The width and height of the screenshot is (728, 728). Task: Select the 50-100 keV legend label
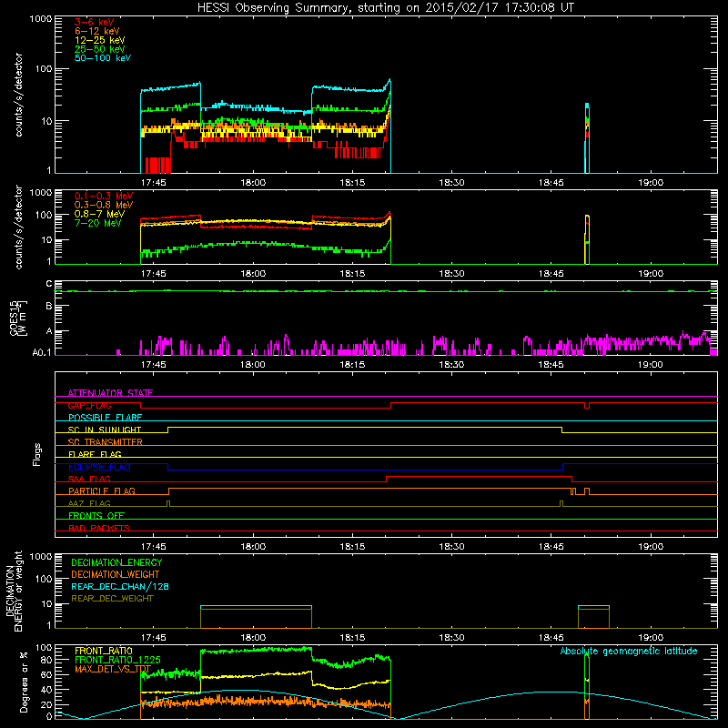(x=103, y=58)
